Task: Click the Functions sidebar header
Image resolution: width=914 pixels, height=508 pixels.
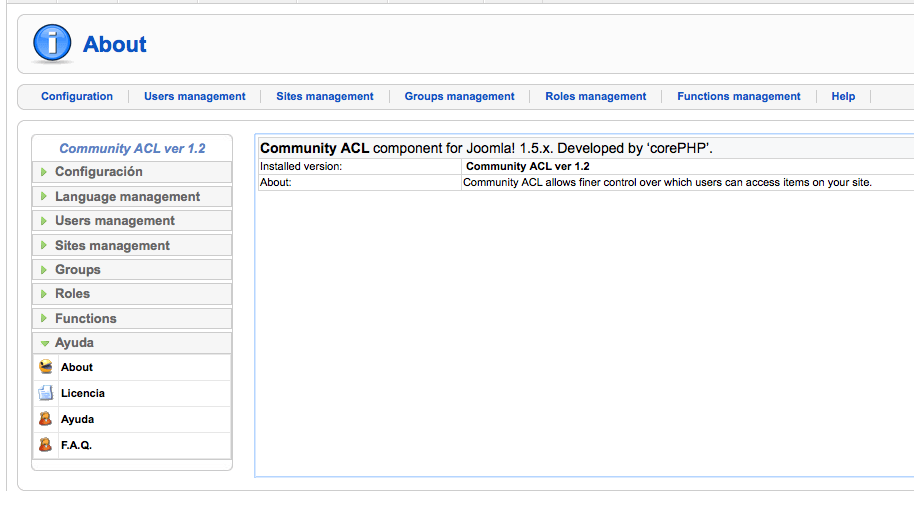Action: (132, 318)
